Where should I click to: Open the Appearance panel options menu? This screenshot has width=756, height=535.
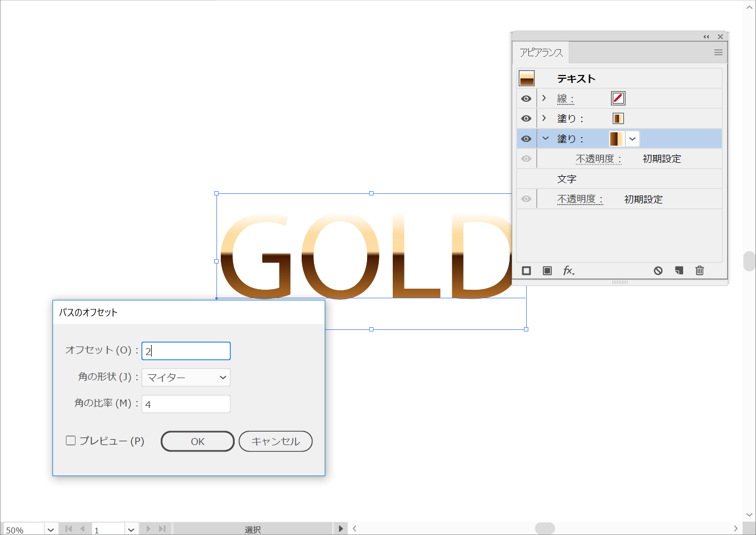click(718, 52)
